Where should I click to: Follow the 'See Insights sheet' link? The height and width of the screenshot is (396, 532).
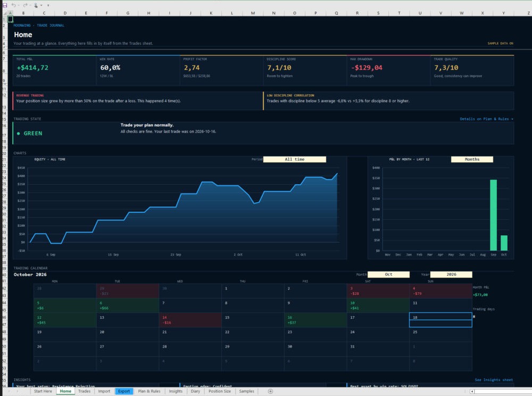click(x=494, y=379)
